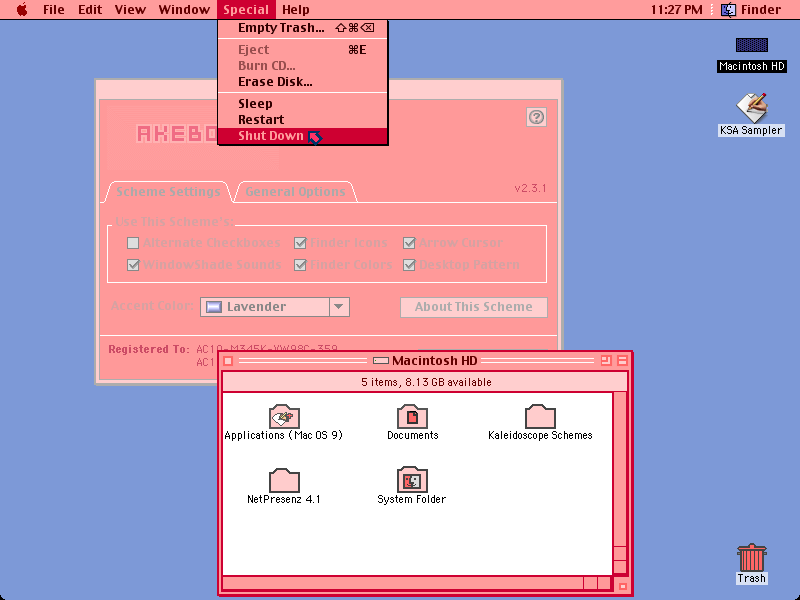Choose Erase Disk from Special menu

click(x=303, y=82)
